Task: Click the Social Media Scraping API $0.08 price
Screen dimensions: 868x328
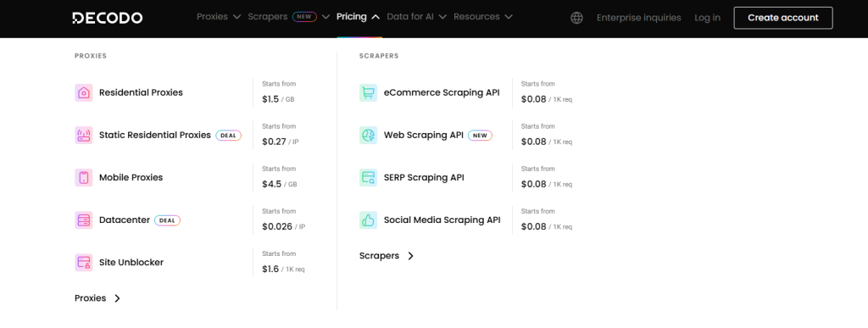Action: click(x=547, y=227)
